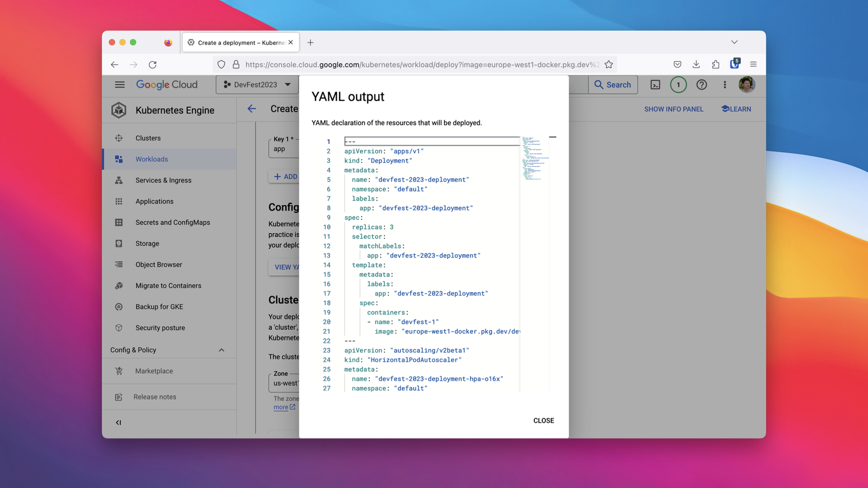Screen dimensions: 868x488
Task: Click the address bar URL
Action: [x=422, y=65]
